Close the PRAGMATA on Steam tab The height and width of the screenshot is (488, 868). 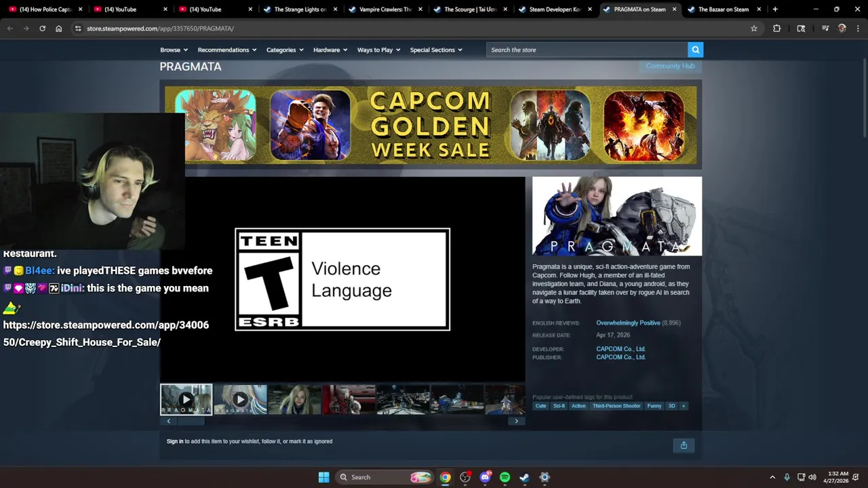[x=674, y=9]
